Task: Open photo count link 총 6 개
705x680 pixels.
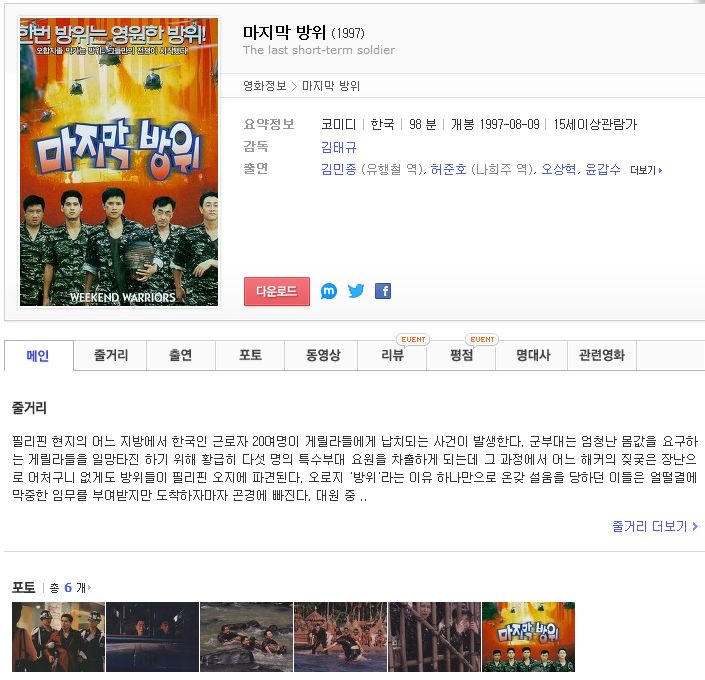Action: pos(70,588)
